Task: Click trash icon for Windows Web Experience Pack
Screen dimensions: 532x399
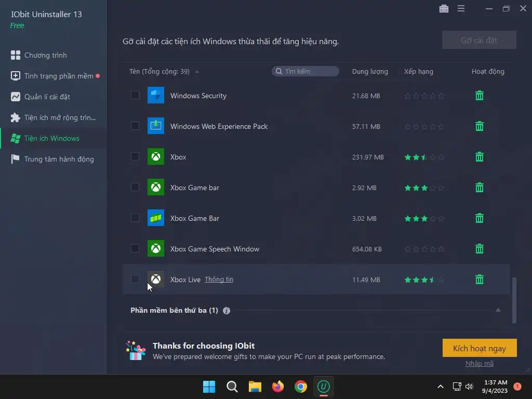Action: click(480, 126)
